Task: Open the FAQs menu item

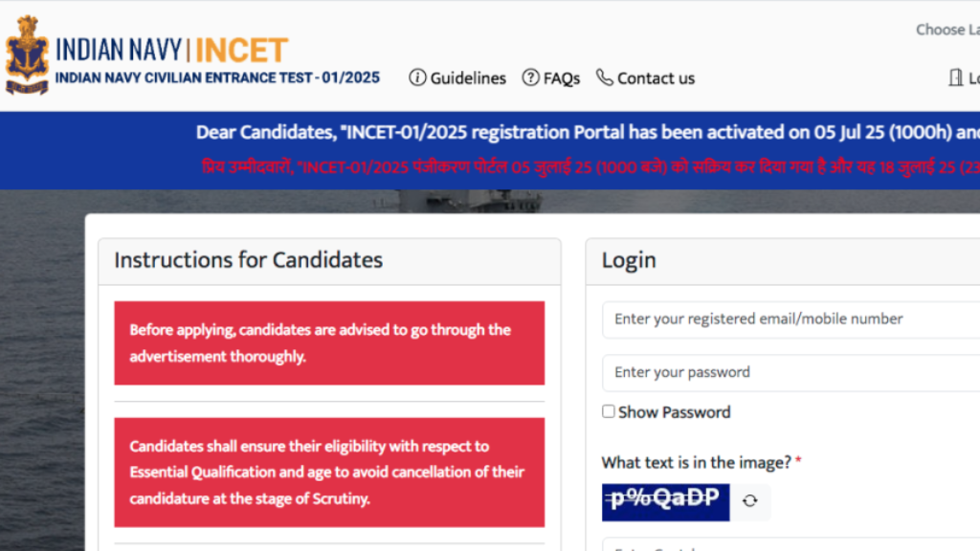Action: click(561, 78)
